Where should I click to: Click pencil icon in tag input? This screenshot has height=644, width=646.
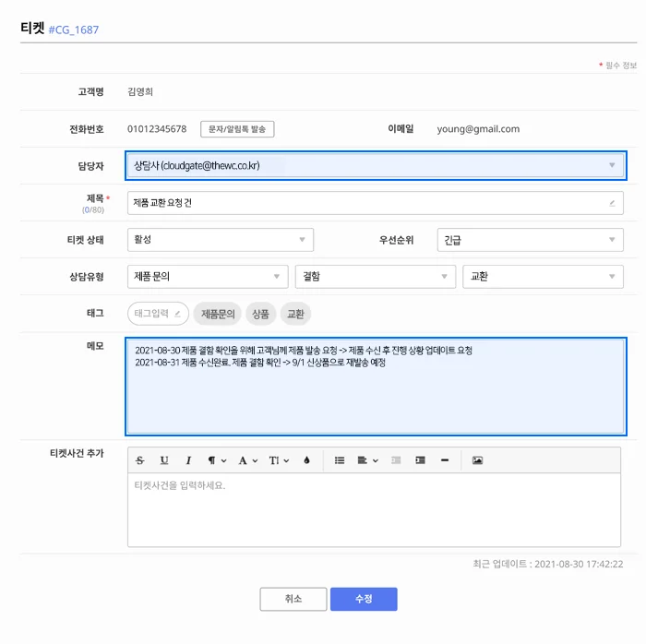(x=177, y=314)
